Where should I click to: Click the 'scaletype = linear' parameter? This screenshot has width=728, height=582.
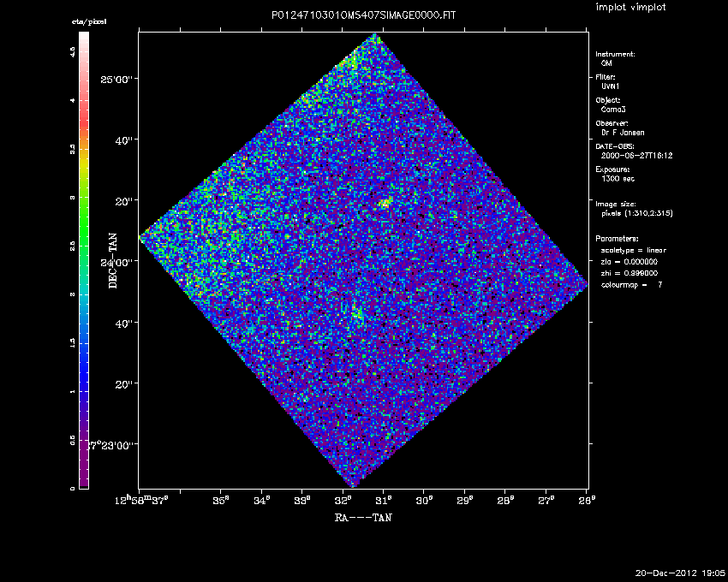pos(634,250)
